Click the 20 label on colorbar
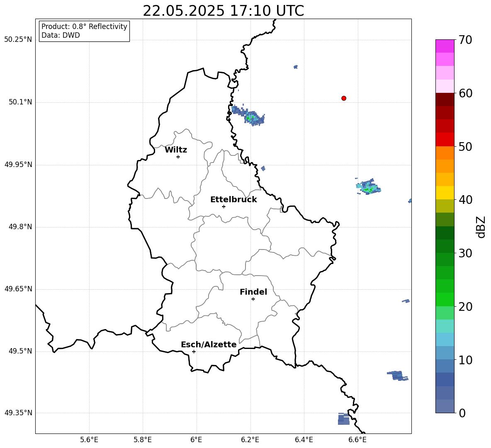Image resolution: width=491 pixels, height=448 pixels. [x=465, y=307]
